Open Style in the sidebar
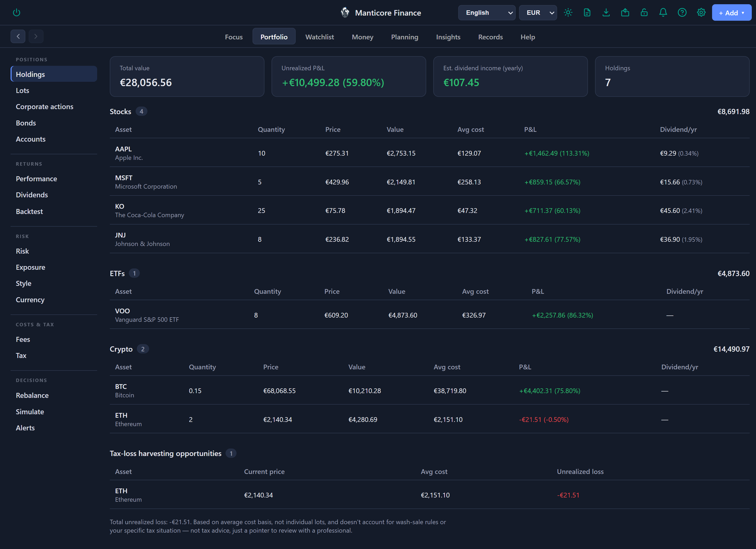Image resolution: width=756 pixels, height=549 pixels. click(x=54, y=283)
